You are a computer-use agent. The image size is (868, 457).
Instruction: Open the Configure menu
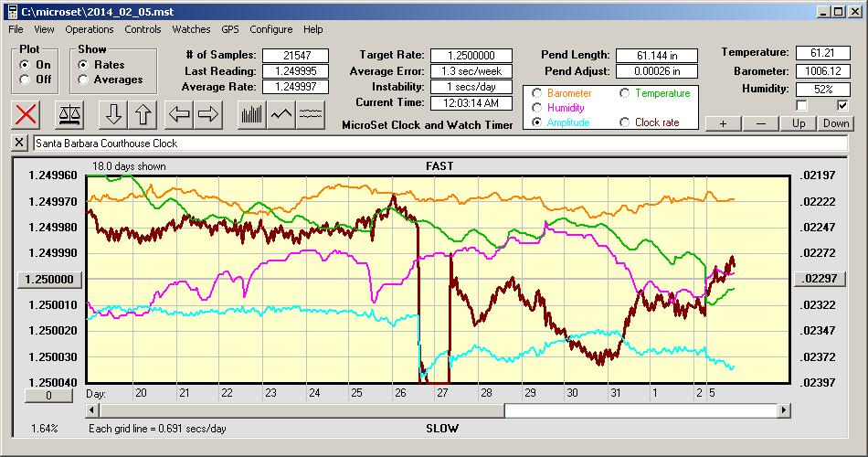[x=271, y=29]
